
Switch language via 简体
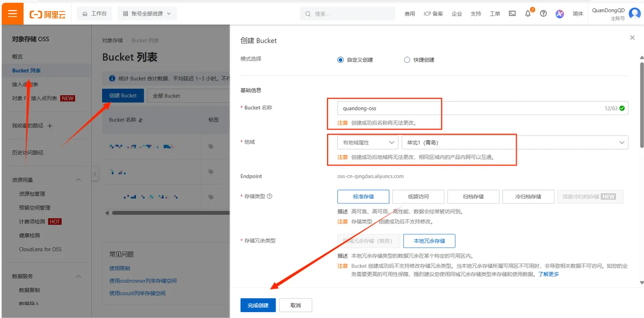[578, 14]
